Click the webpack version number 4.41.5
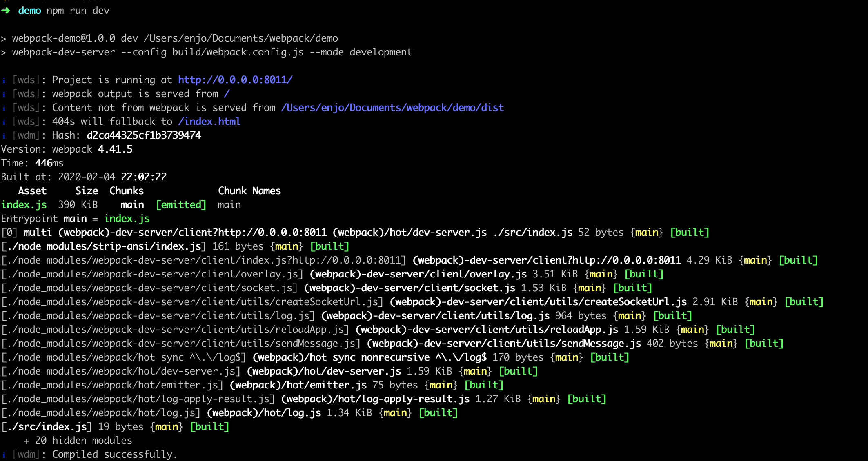Image resolution: width=868 pixels, height=461 pixels. click(116, 149)
